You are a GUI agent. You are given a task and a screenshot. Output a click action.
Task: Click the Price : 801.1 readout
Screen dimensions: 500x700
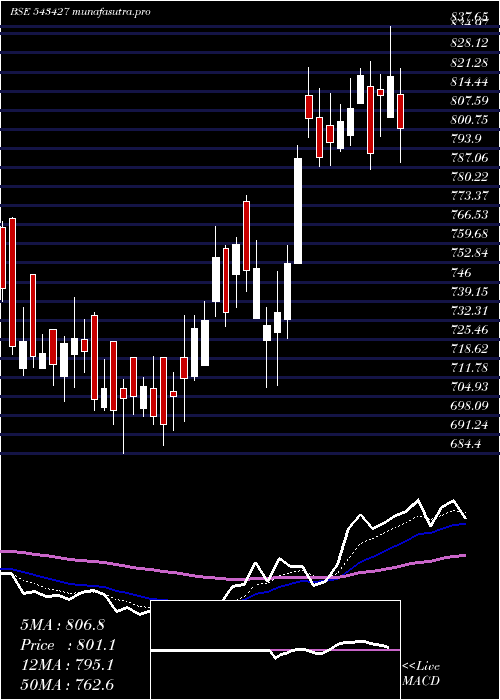point(68,645)
